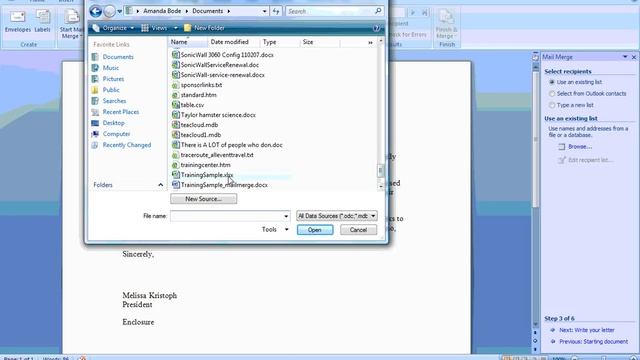The width and height of the screenshot is (640, 360).
Task: Open Documents in Favorite Links
Action: click(118, 57)
